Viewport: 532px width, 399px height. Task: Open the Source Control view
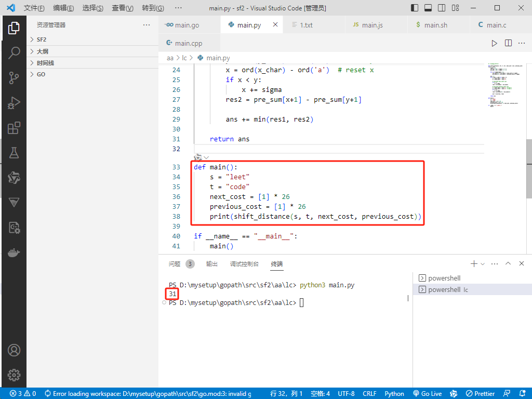(14, 78)
